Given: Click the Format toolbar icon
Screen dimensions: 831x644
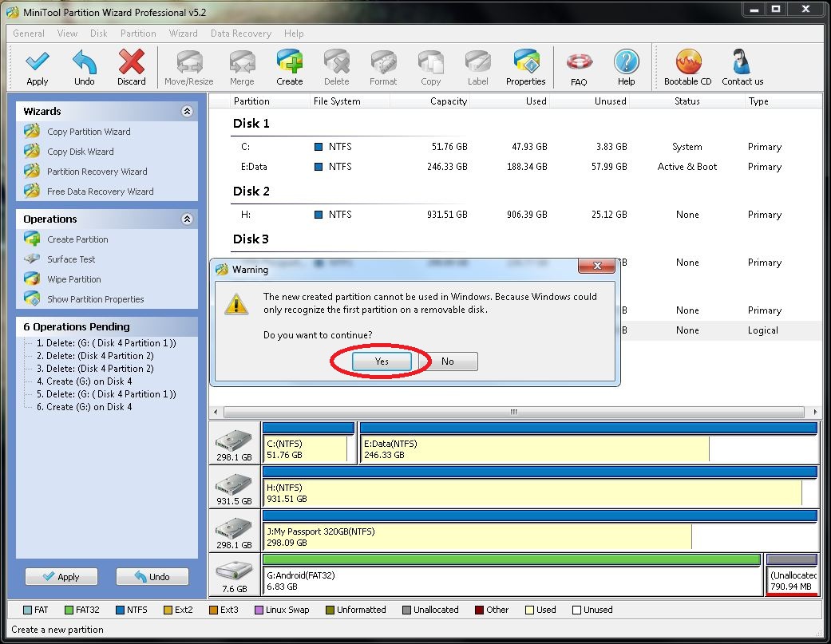Looking at the screenshot, I should coord(383,61).
